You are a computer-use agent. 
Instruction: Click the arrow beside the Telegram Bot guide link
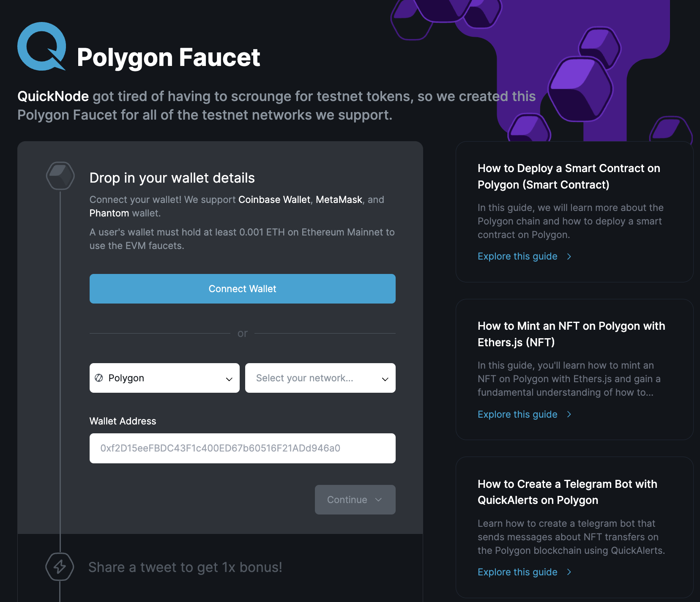(x=569, y=572)
